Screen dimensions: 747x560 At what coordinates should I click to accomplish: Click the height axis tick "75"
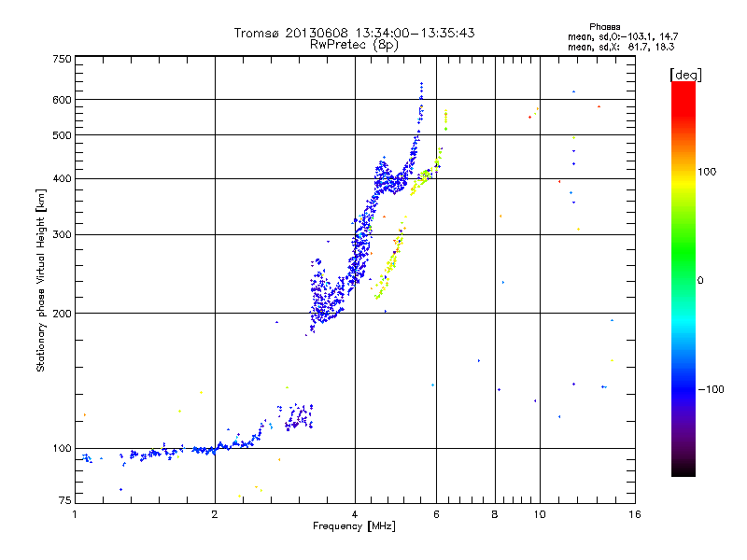(65, 500)
